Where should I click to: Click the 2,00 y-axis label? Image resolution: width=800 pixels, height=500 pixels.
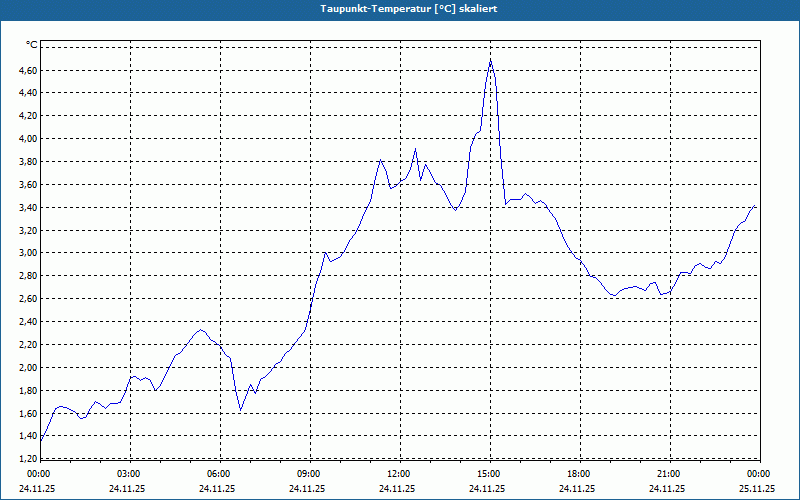28,367
